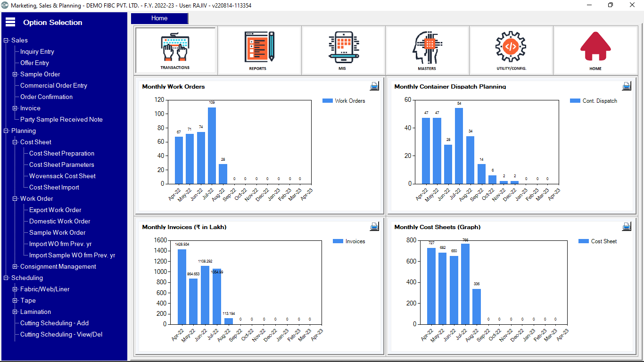Image resolution: width=644 pixels, height=362 pixels.
Task: Click the Cont. Dispatch legend color swatch
Action: coord(575,100)
